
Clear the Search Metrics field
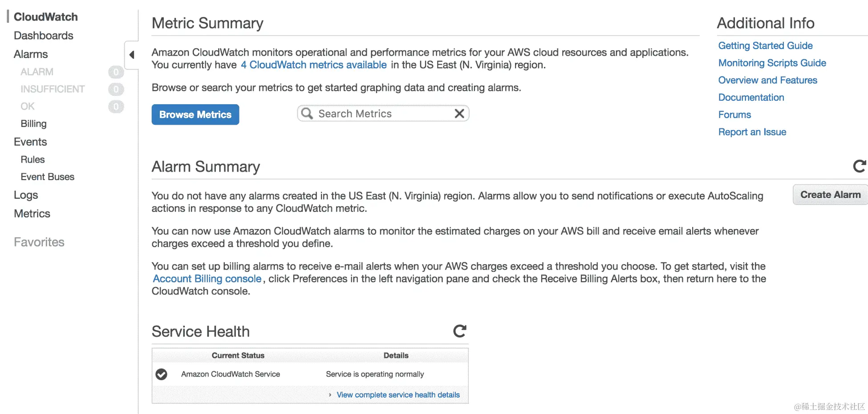click(459, 114)
